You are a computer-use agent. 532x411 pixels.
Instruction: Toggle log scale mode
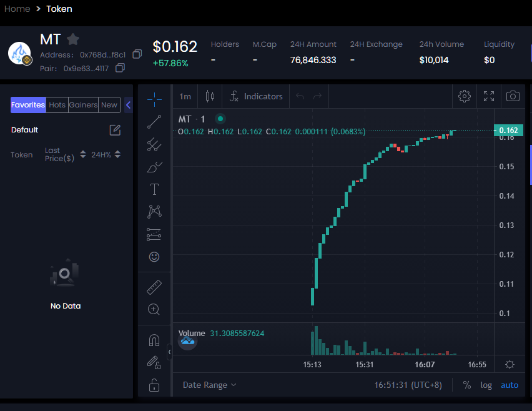click(486, 385)
